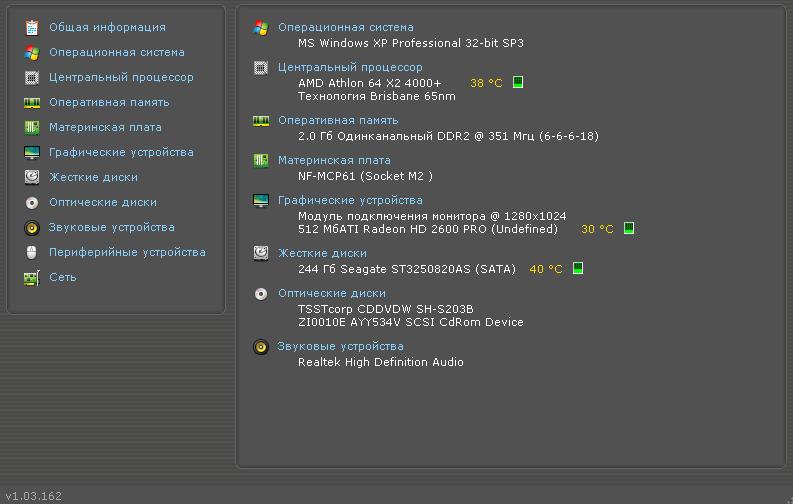Image resolution: width=793 pixels, height=504 pixels.
Task: Open Графические устройства in sidebar
Action: pos(121,152)
